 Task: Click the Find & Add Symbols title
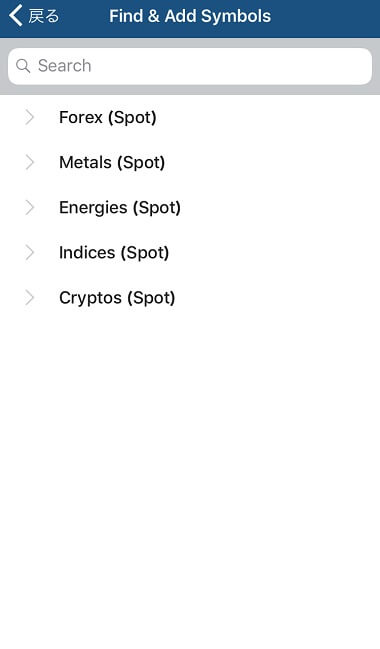coord(190,16)
